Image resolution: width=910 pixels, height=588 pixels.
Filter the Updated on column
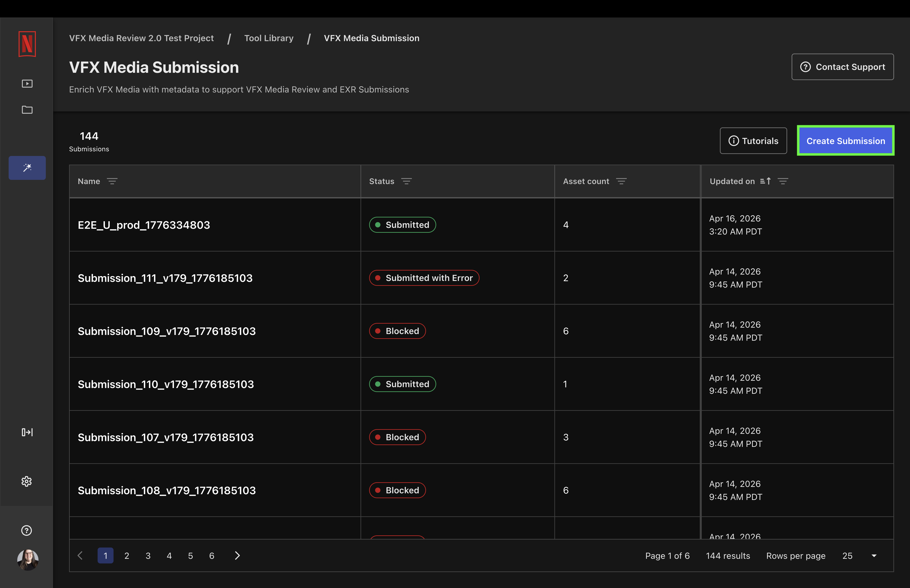click(x=783, y=181)
